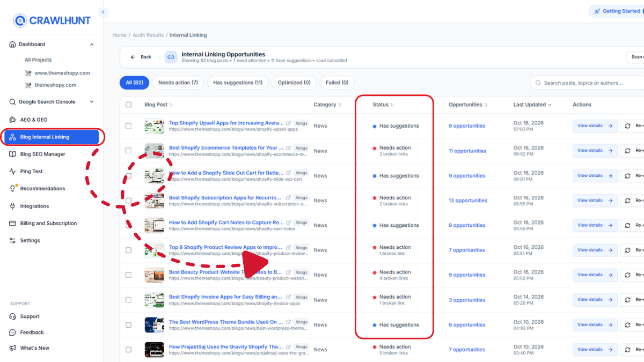644x362 pixels.
Task: Click the Dashboard home icon
Action: [12, 45]
